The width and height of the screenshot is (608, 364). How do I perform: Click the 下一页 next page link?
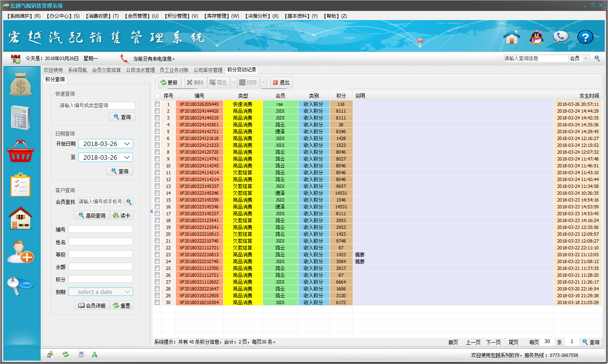pos(493,342)
